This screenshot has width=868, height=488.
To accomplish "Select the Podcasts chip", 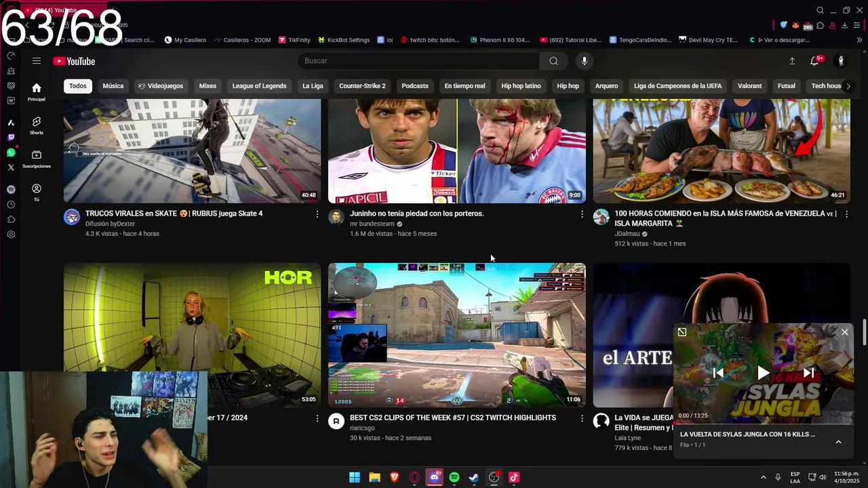I will click(x=415, y=86).
